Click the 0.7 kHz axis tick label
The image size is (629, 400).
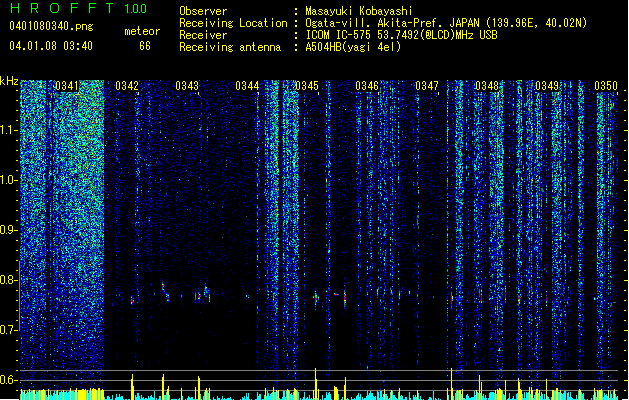click(x=9, y=330)
